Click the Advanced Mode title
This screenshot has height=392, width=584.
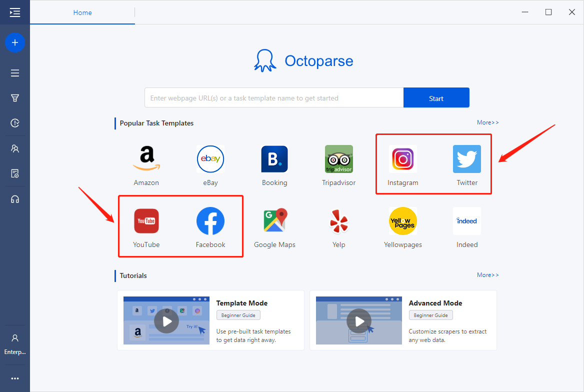tap(435, 303)
